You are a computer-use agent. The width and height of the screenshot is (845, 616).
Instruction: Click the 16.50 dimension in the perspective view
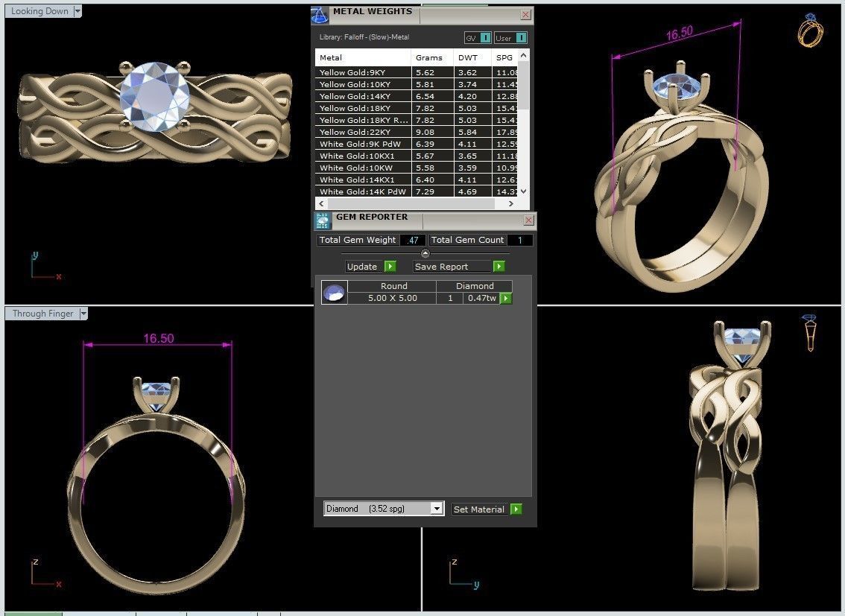click(679, 34)
